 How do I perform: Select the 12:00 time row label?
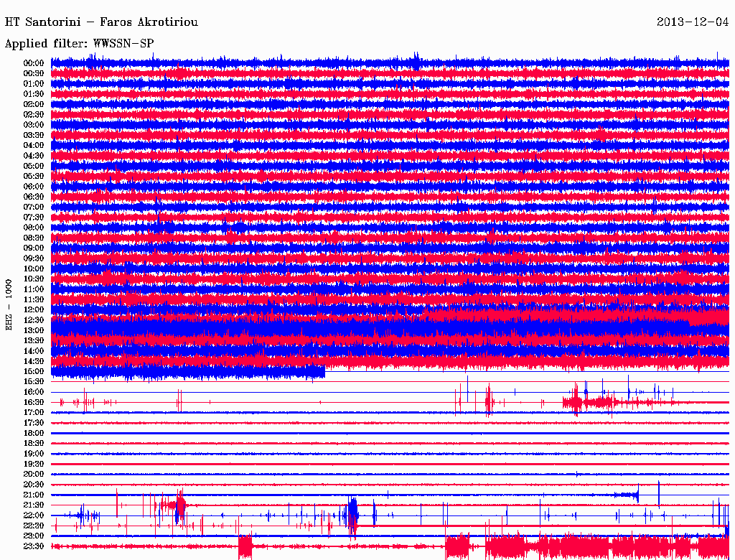pyautogui.click(x=34, y=309)
